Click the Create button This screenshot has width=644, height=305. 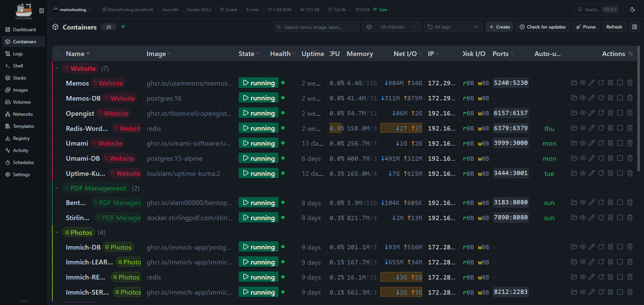(499, 27)
